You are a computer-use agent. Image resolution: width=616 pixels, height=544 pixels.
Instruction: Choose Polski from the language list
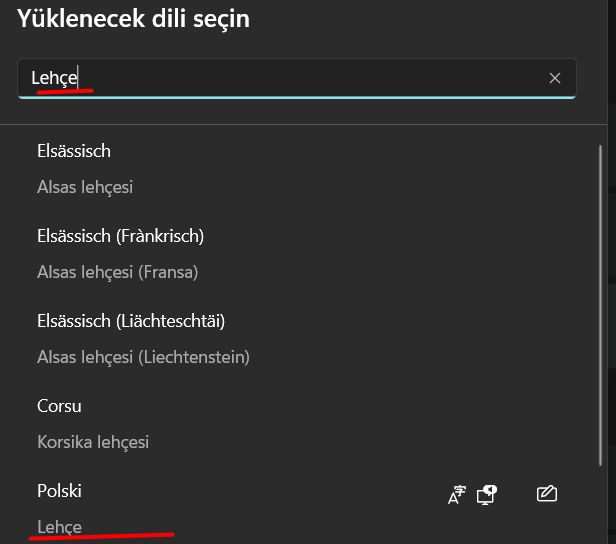click(59, 491)
